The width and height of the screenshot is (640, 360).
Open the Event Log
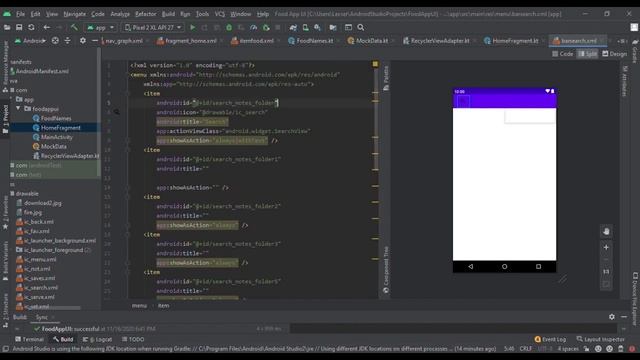coord(550,339)
